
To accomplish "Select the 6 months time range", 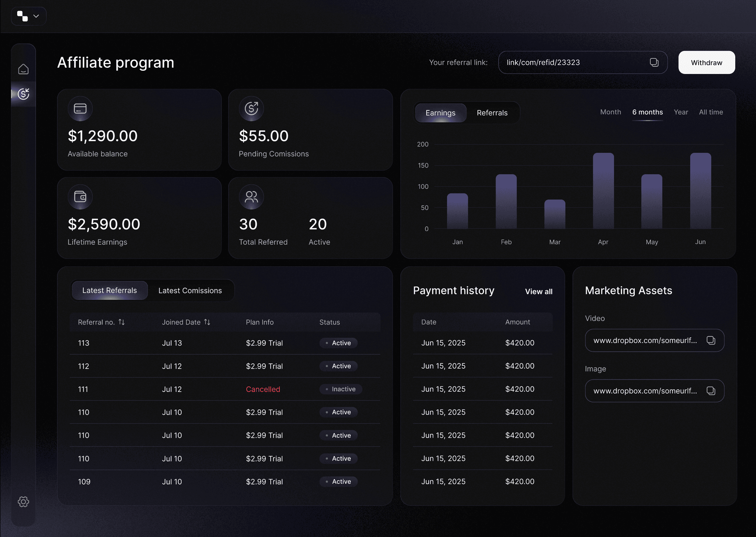I will (x=647, y=112).
